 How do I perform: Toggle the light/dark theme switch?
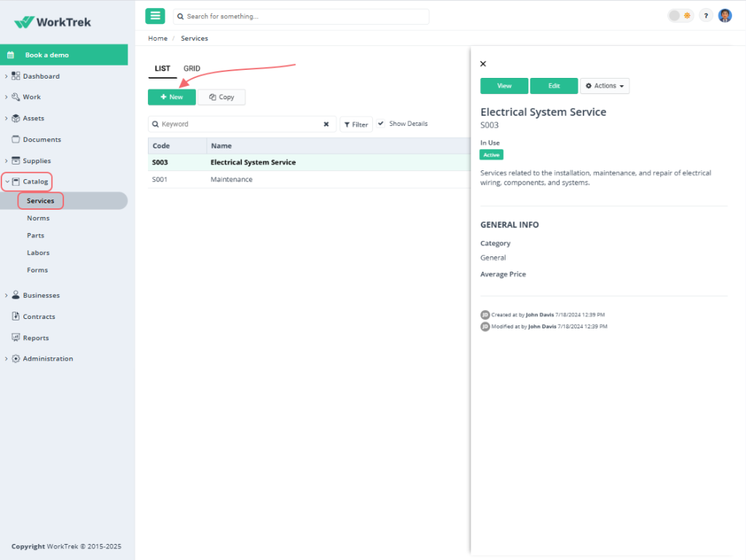coord(680,15)
